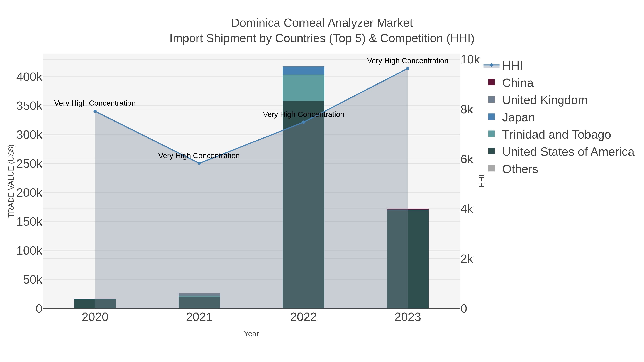Click Trinidad and Tobago segment of 2022 bar

pos(304,88)
